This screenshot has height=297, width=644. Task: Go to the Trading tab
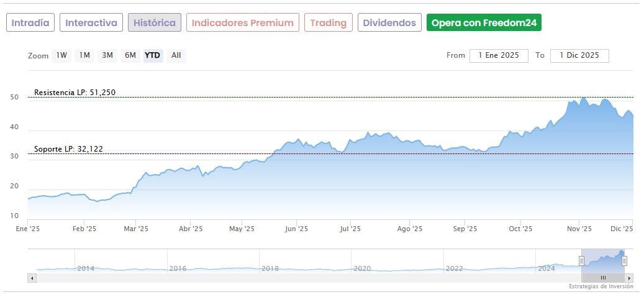pos(329,23)
